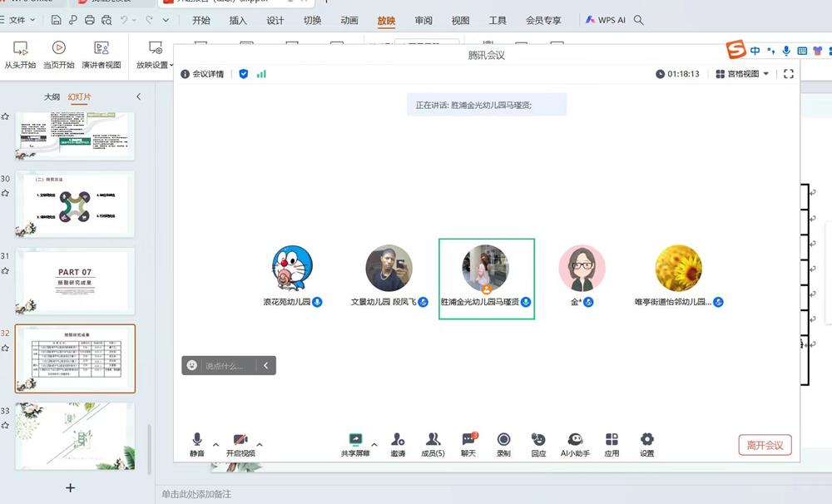
Task: Start slideshow with 从头开始
Action: [x=20, y=55]
